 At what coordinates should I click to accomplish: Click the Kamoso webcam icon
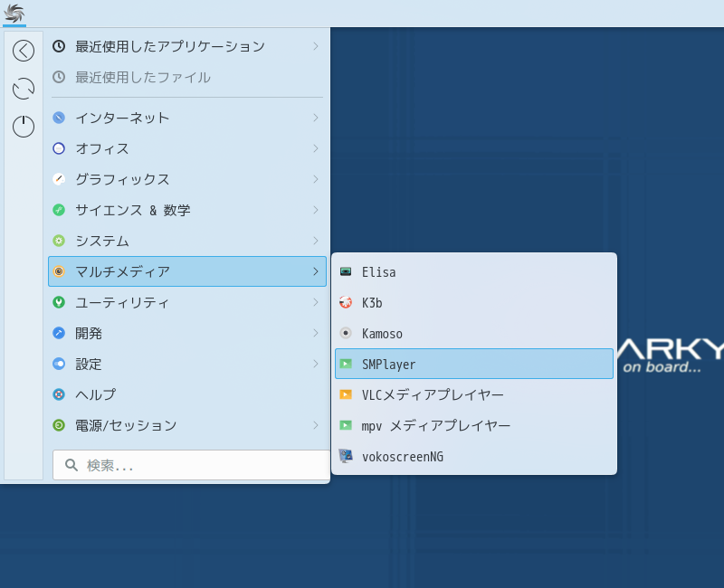click(346, 333)
